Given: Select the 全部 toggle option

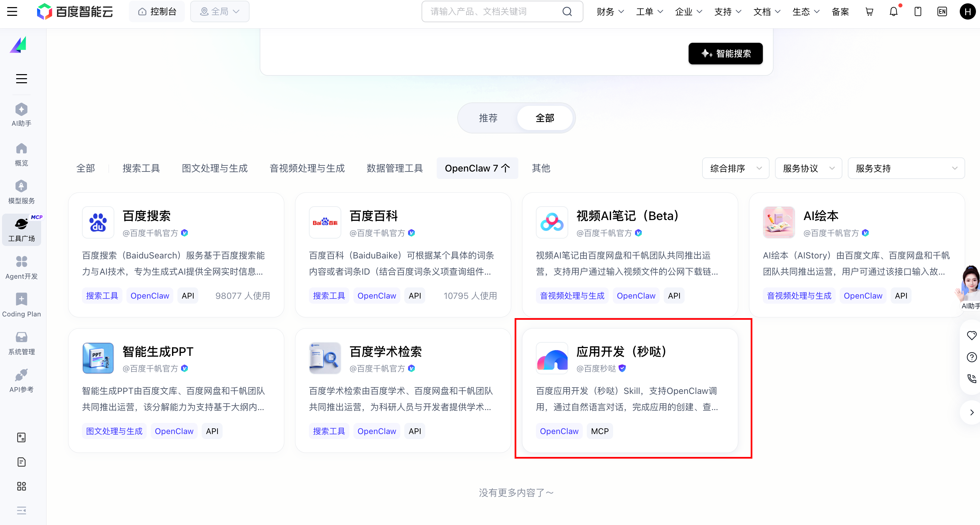Looking at the screenshot, I should click(x=544, y=118).
